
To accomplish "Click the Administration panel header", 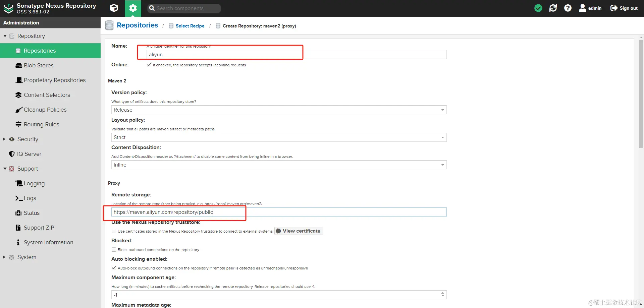I will coord(50,22).
